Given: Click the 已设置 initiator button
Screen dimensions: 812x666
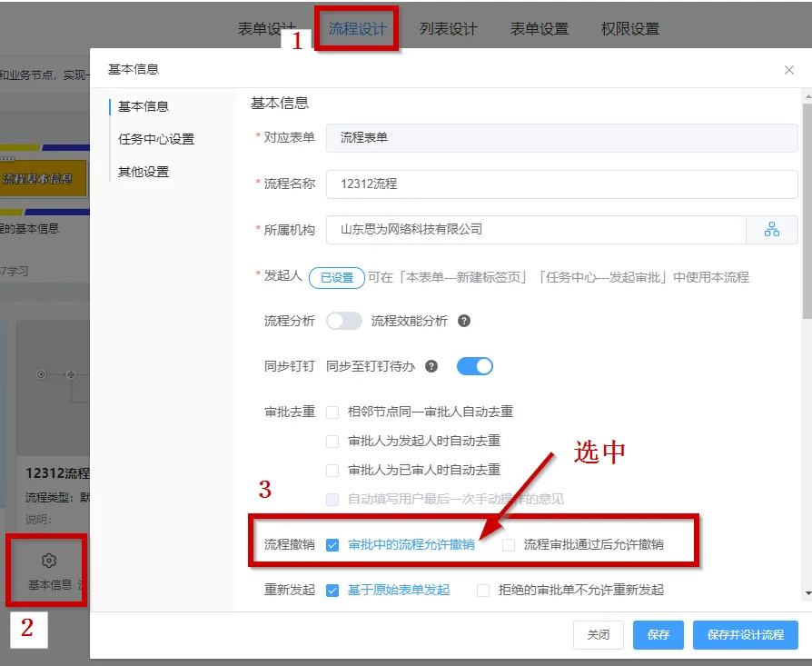Looking at the screenshot, I should [337, 277].
